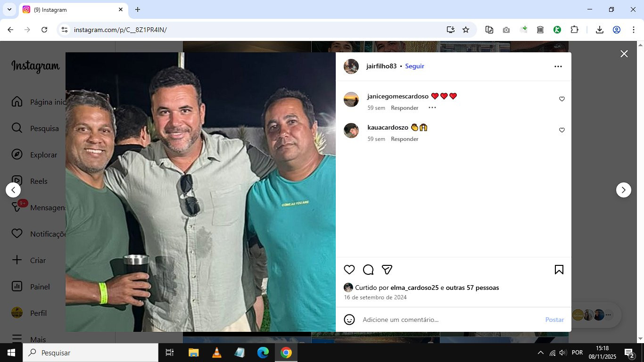Go to the next post arrow
Viewport: 644px width, 362px height.
[x=624, y=190]
